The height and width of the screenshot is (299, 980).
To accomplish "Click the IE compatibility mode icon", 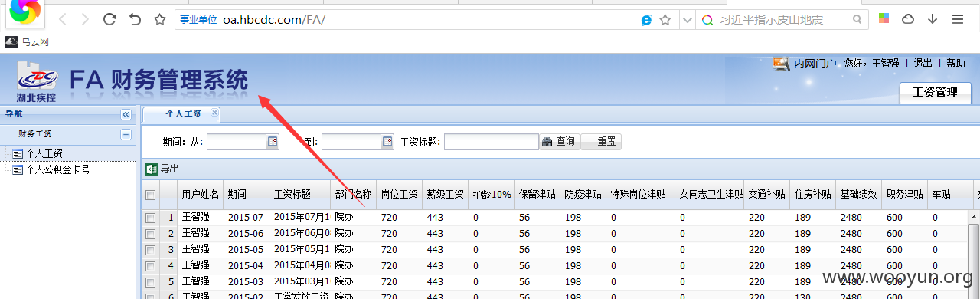I will coord(646,19).
